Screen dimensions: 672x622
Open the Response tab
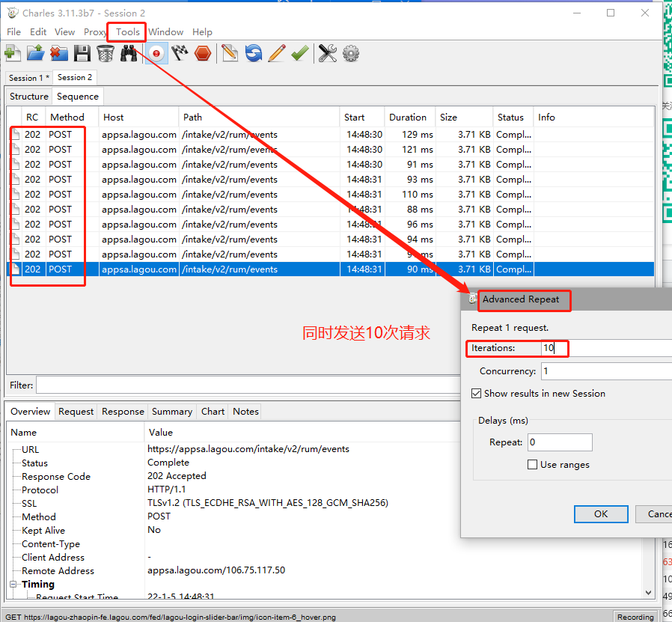tap(123, 412)
